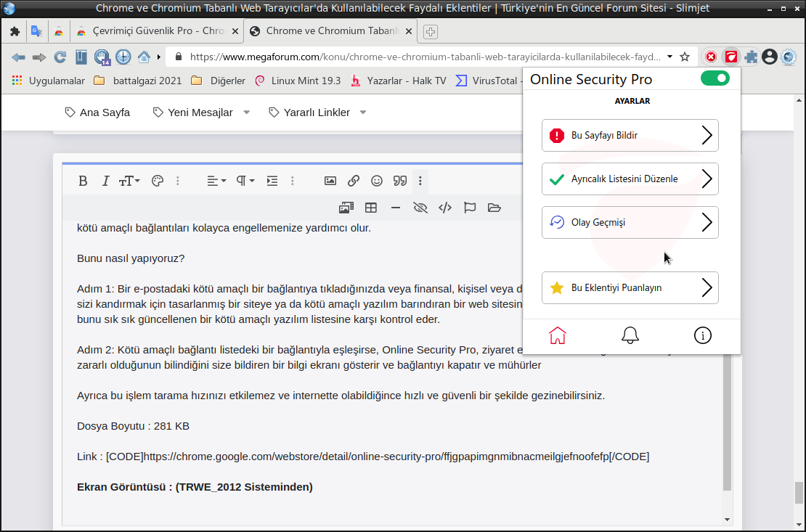This screenshot has height=532, width=806.
Task: Open Uygulamalar bookmarks shortcut
Action: coord(49,81)
